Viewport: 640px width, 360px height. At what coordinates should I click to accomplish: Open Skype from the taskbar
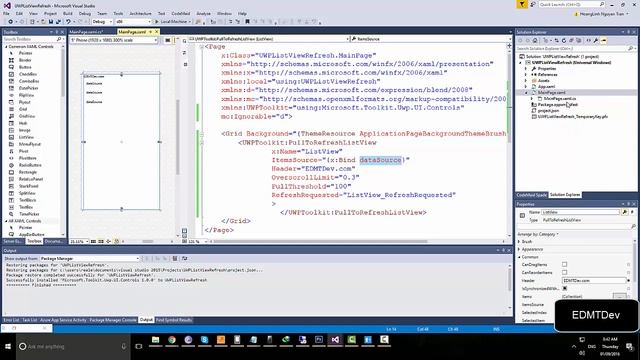204,340
